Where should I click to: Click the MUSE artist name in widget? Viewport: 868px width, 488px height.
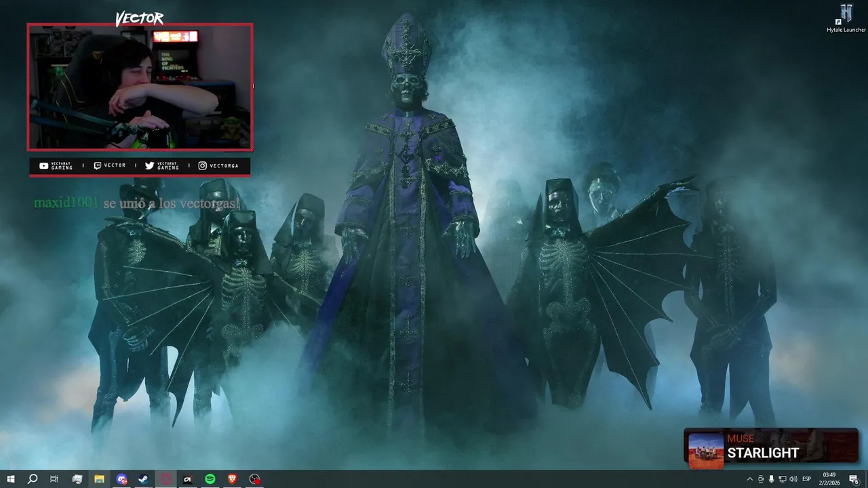click(741, 439)
